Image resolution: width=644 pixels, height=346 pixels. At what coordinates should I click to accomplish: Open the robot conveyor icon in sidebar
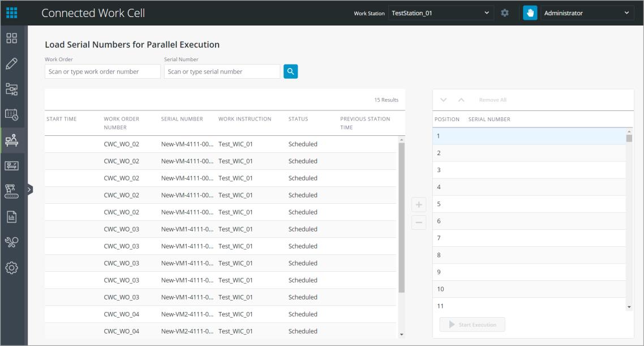(11, 191)
